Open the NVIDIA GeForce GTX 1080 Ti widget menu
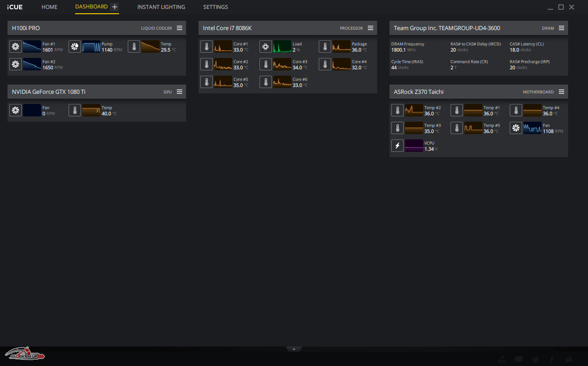The height and width of the screenshot is (366, 588). pos(179,92)
